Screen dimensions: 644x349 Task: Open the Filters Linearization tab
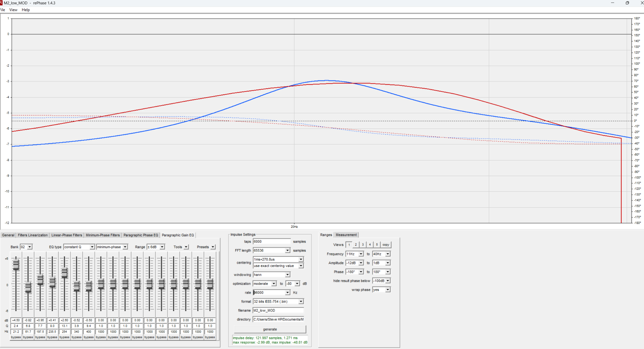[33, 235]
